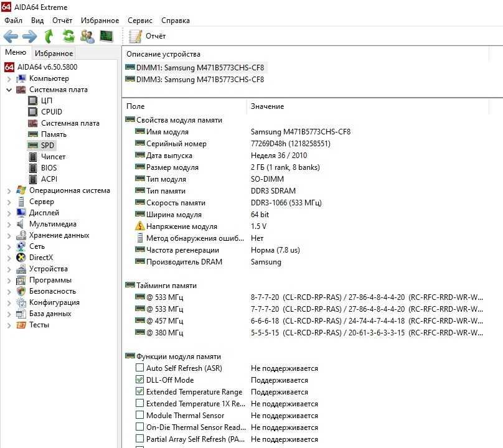The width and height of the screenshot is (503, 448).
Task: Toggle the Partial Array Self Refresh checkbox
Action: coord(139,438)
